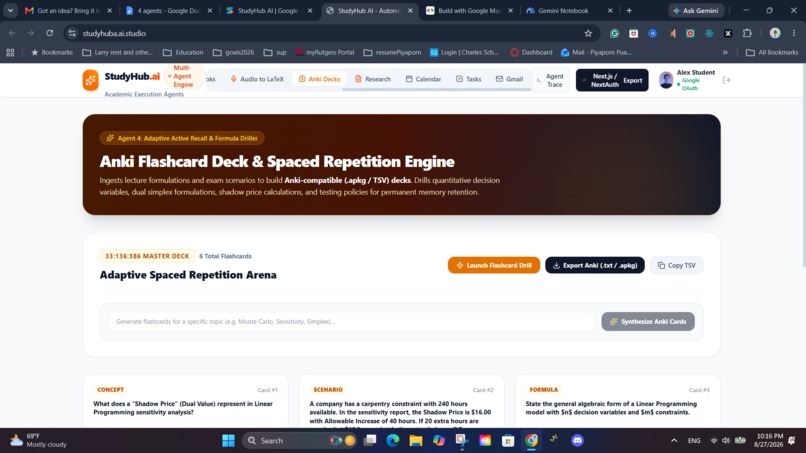
Task: Click Synthesize Anki Cards button
Action: (648, 321)
